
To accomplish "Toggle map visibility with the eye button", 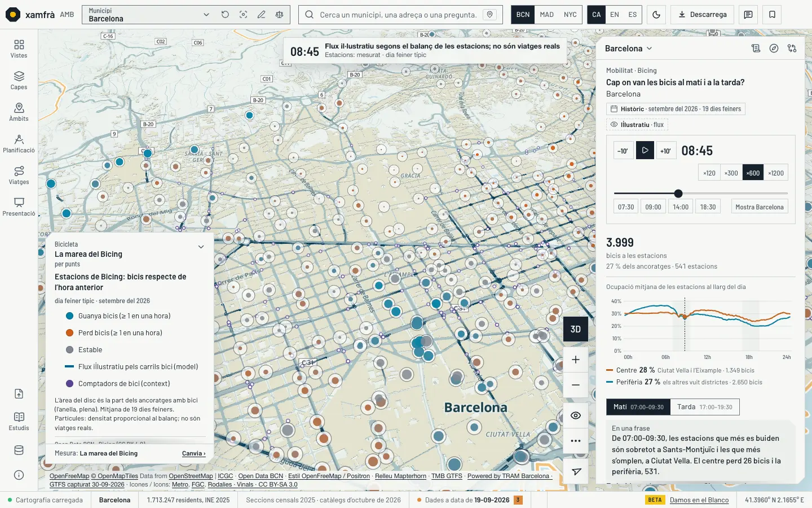I will (576, 415).
